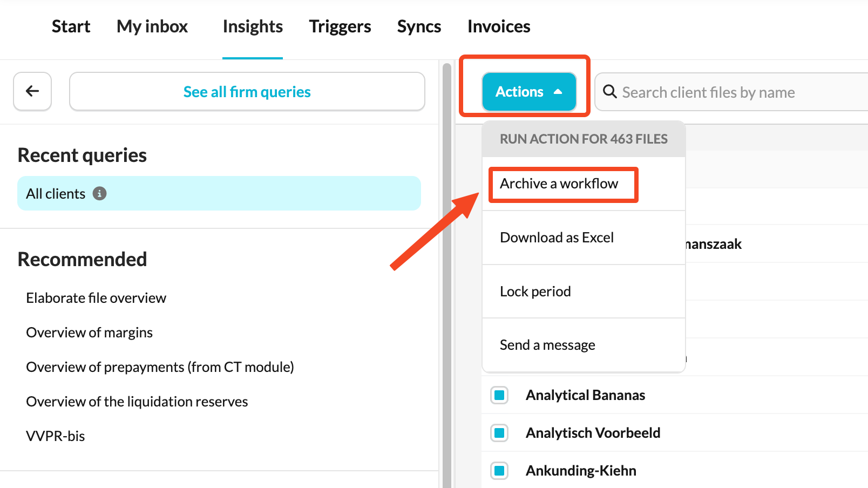The width and height of the screenshot is (868, 488).
Task: Click the back arrow icon button
Action: pyautogui.click(x=32, y=91)
